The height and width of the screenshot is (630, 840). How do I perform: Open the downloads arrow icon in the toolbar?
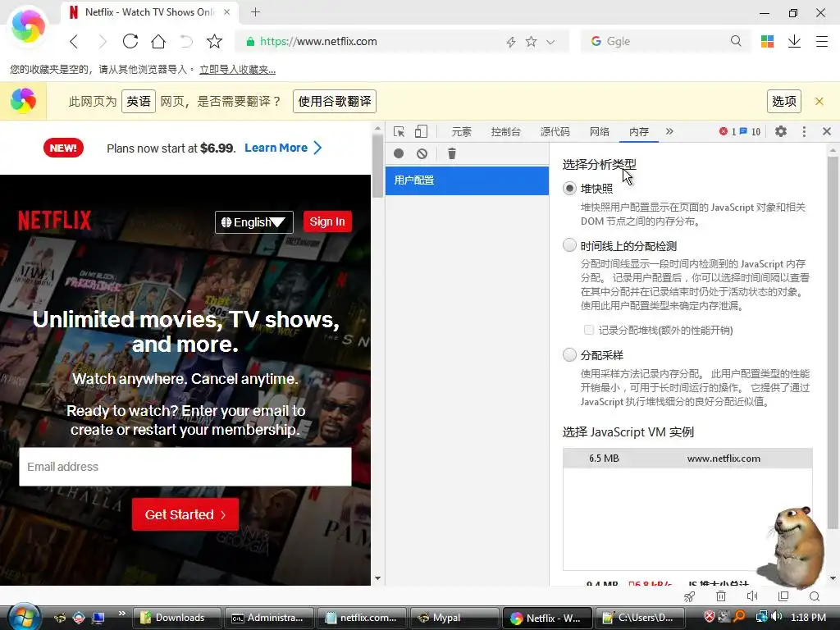click(x=794, y=41)
